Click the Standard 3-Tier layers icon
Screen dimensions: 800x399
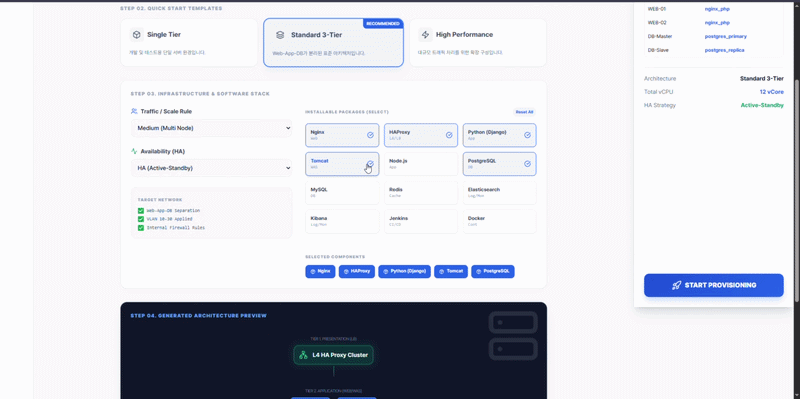[x=280, y=35]
